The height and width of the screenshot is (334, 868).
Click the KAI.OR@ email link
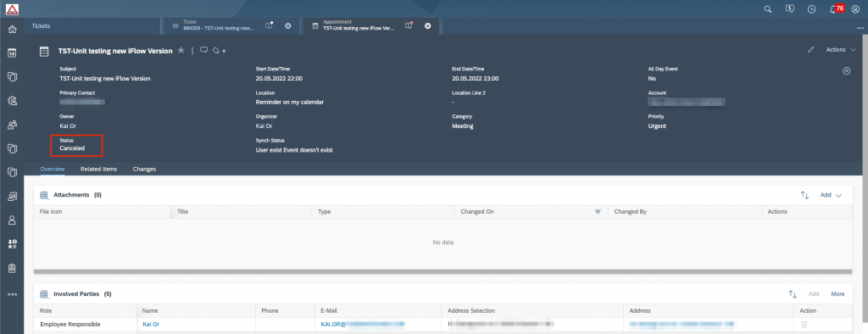(363, 324)
